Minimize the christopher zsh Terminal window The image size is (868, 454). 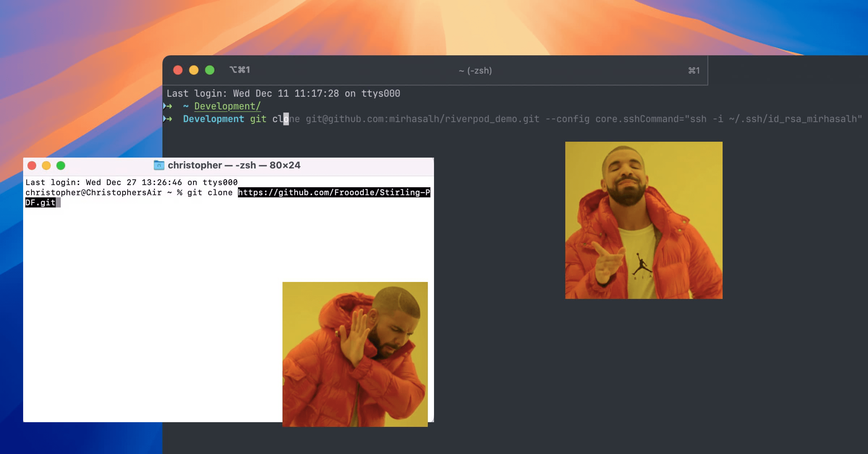coord(46,166)
